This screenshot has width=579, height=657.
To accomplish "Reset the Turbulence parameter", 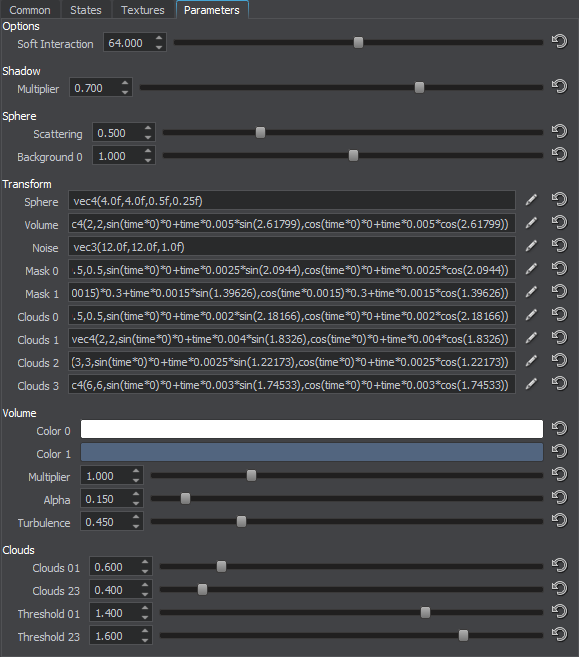I will [x=559, y=521].
